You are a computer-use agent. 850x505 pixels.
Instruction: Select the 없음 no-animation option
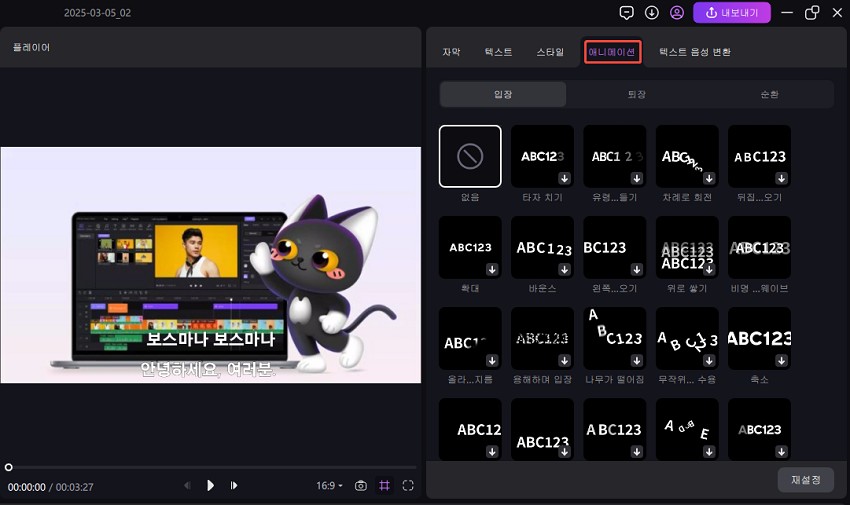click(x=470, y=156)
